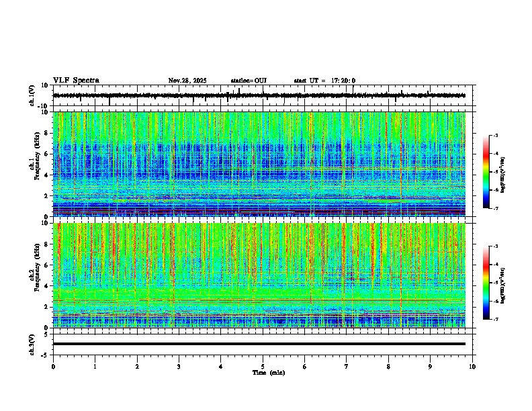This screenshot has width=532, height=411.
Task: Click the time axis tick label "4"
Action: coord(221,367)
